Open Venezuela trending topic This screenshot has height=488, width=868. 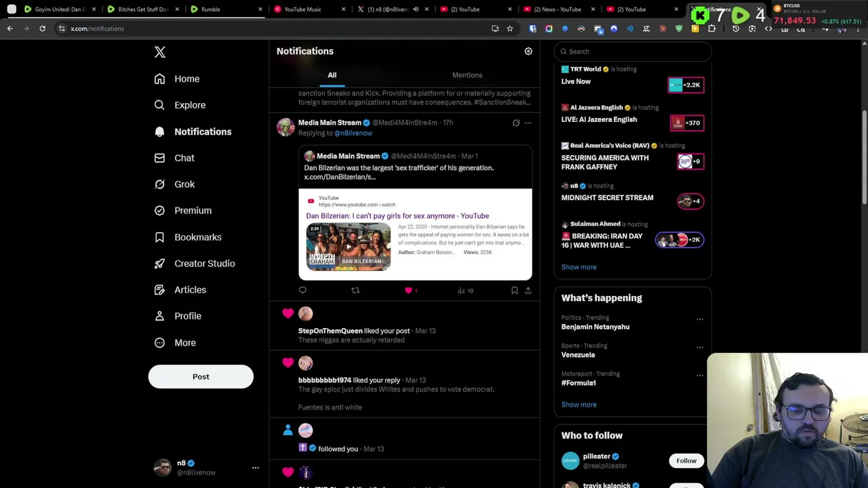tap(578, 355)
